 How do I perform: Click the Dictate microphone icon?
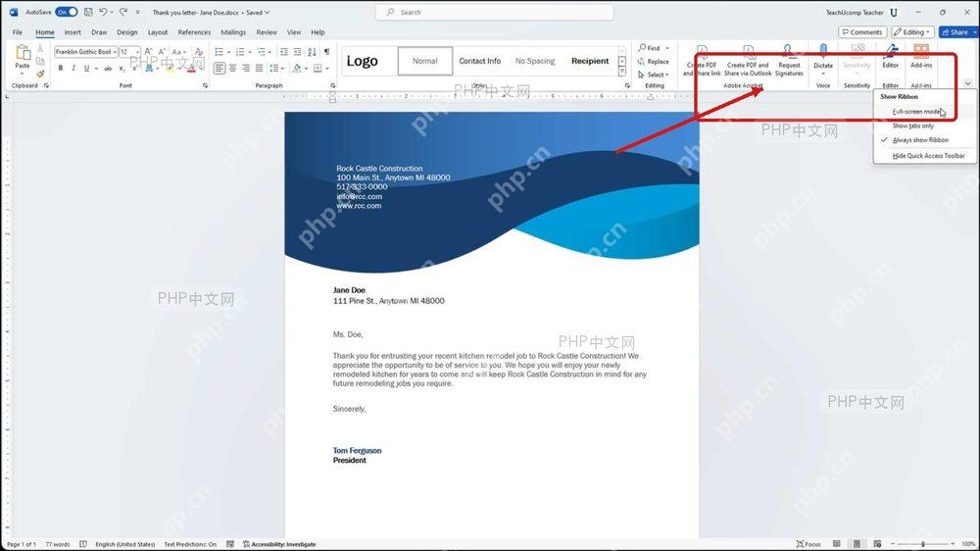[823, 53]
